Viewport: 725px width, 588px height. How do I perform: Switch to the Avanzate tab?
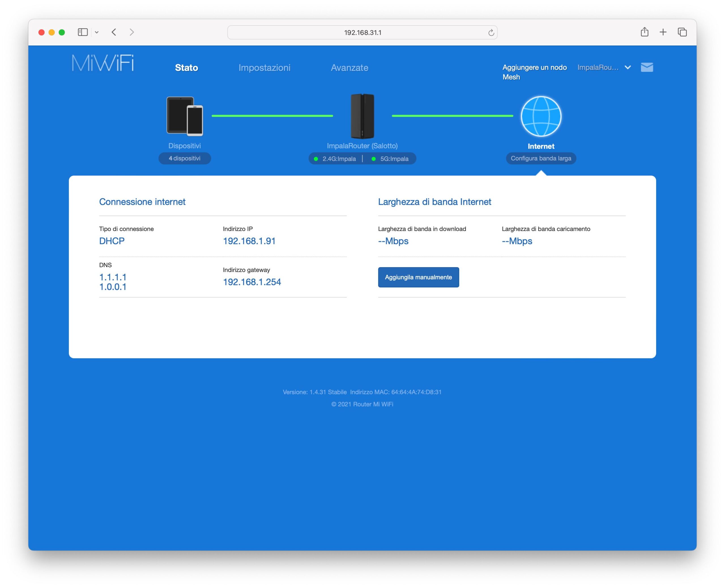tap(349, 68)
